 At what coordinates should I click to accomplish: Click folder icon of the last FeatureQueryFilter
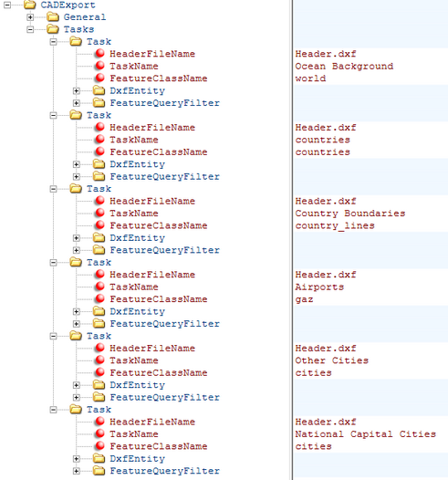tap(99, 470)
